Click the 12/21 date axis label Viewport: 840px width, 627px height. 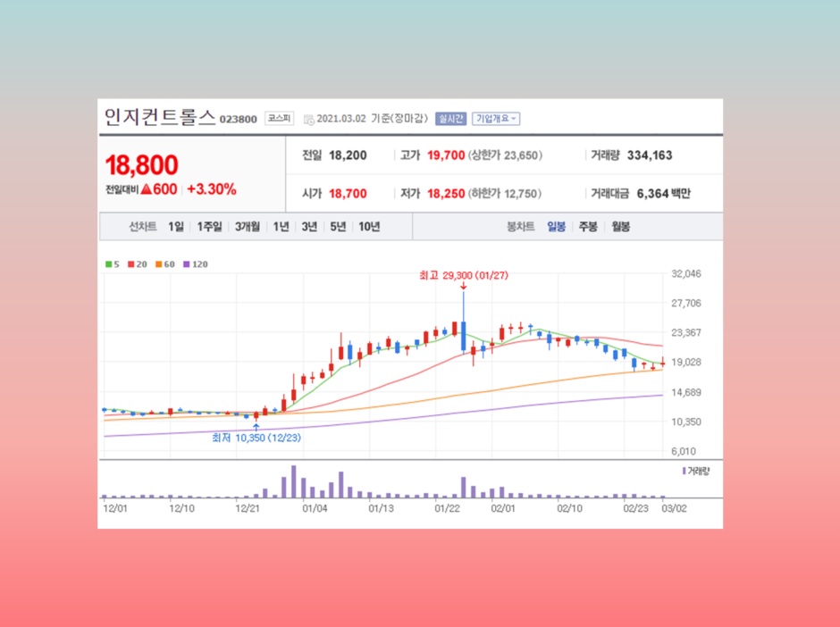(x=248, y=508)
